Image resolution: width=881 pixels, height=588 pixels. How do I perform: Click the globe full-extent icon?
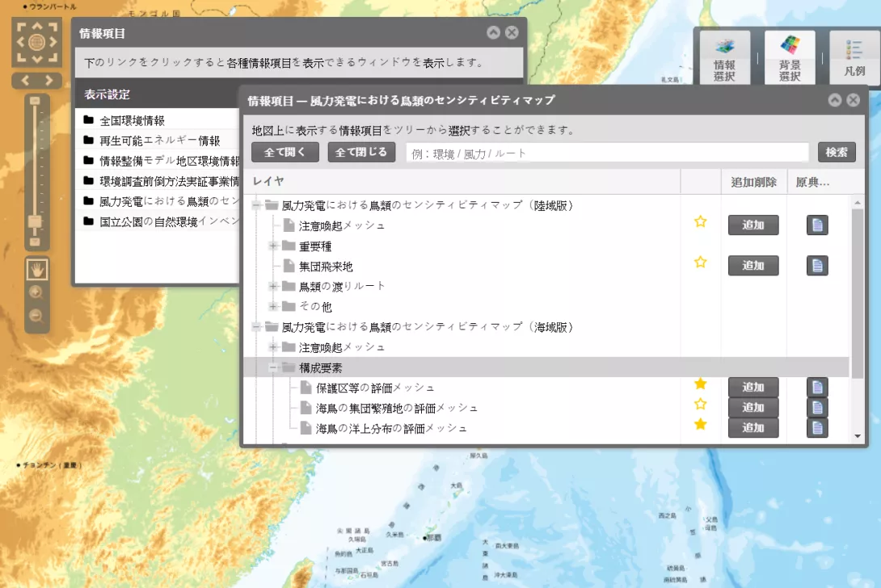point(36,42)
